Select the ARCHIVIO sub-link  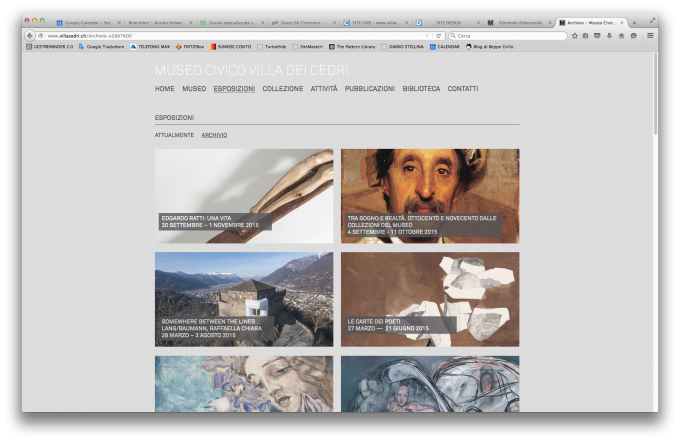point(214,135)
